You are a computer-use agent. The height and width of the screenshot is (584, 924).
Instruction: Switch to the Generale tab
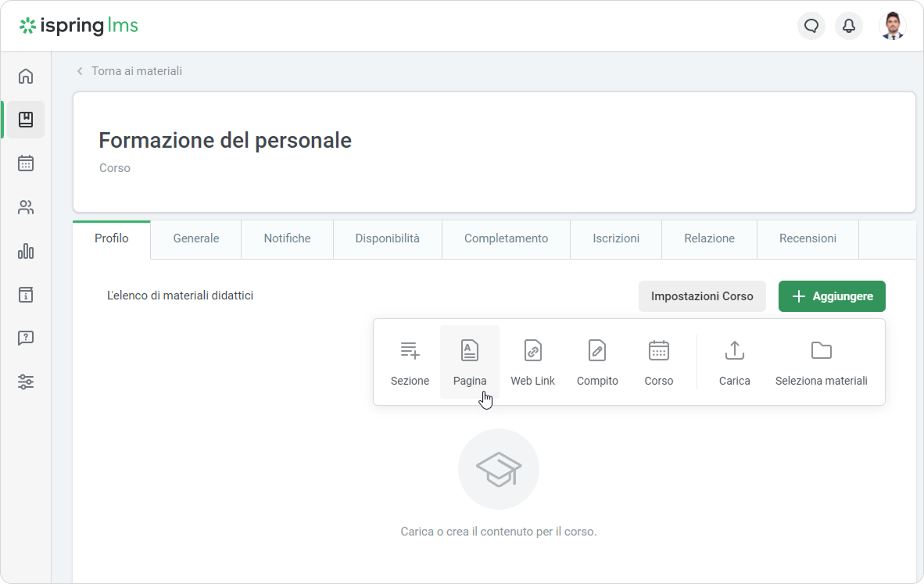point(195,238)
